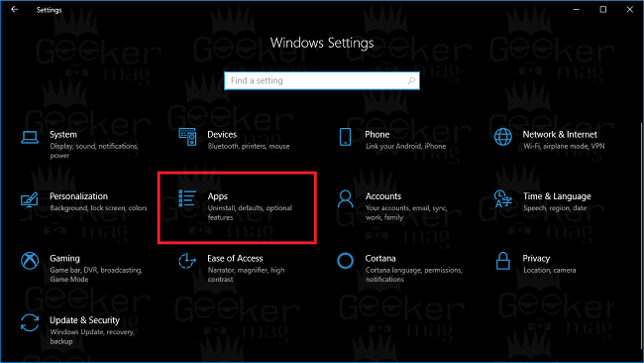Select the Phone icon

(x=345, y=137)
